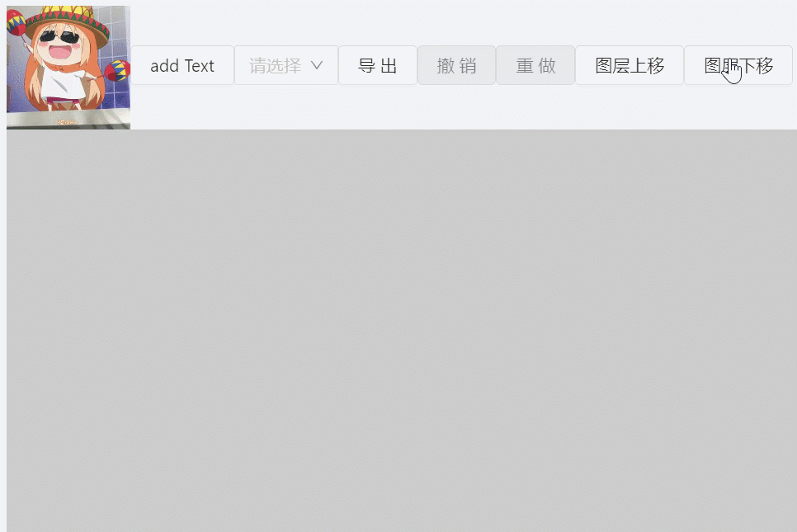Image resolution: width=797 pixels, height=532 pixels.
Task: Move layer down using 图层下移
Action: [738, 65]
